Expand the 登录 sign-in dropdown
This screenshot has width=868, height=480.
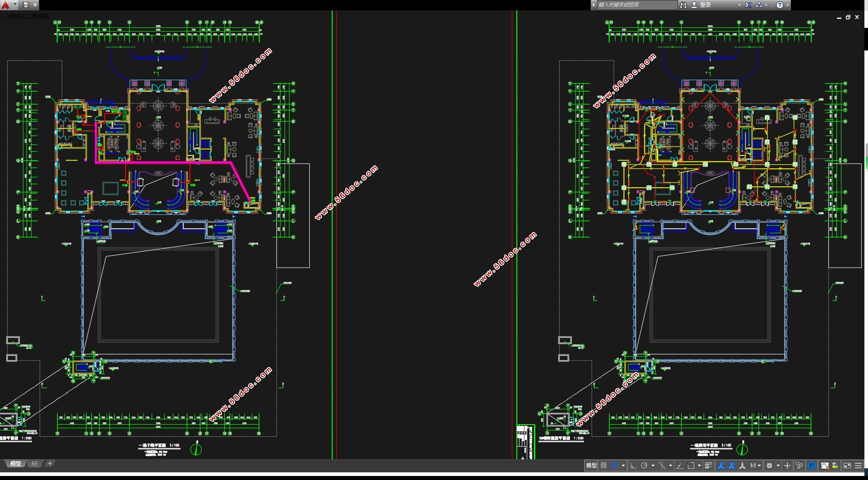(739, 5)
